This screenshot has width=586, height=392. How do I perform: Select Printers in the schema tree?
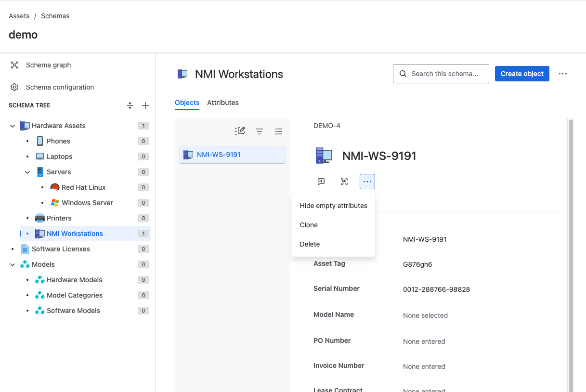pyautogui.click(x=59, y=218)
